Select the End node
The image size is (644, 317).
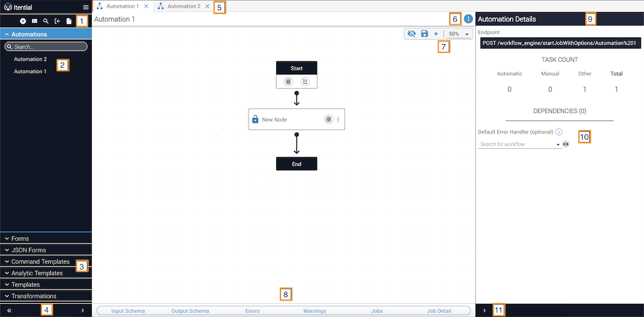296,164
